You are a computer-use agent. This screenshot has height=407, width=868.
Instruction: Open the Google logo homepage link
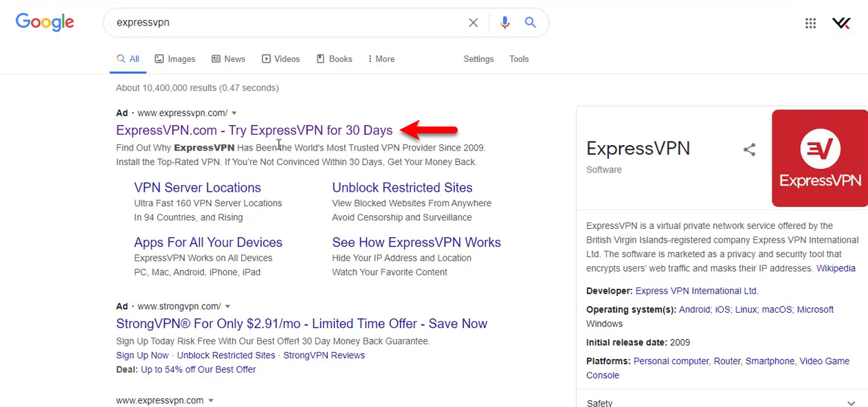pos(45,22)
